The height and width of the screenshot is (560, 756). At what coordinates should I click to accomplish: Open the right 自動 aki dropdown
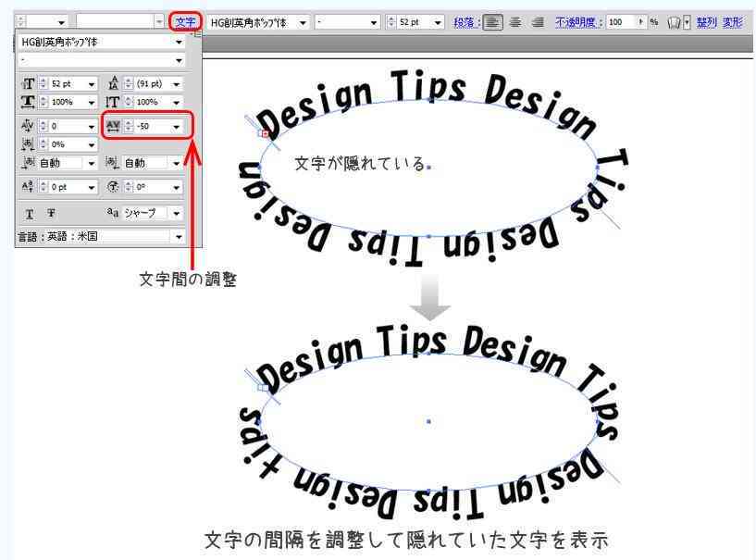click(176, 164)
